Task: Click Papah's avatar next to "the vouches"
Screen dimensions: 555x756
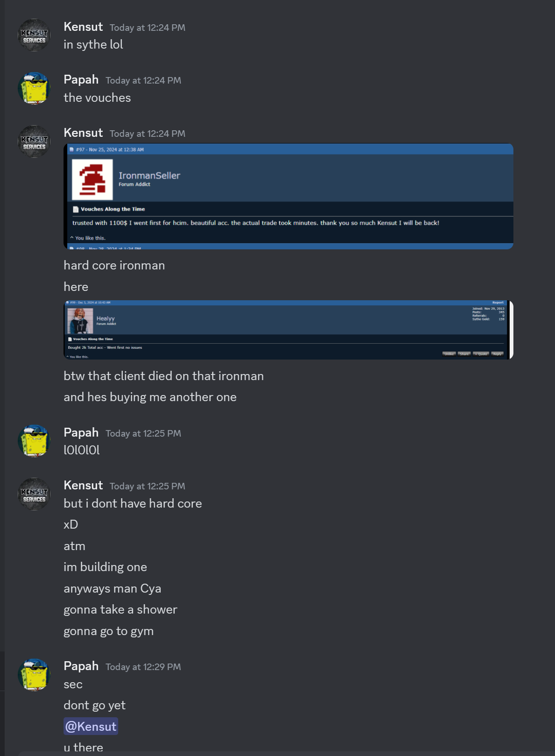Action: [34, 88]
